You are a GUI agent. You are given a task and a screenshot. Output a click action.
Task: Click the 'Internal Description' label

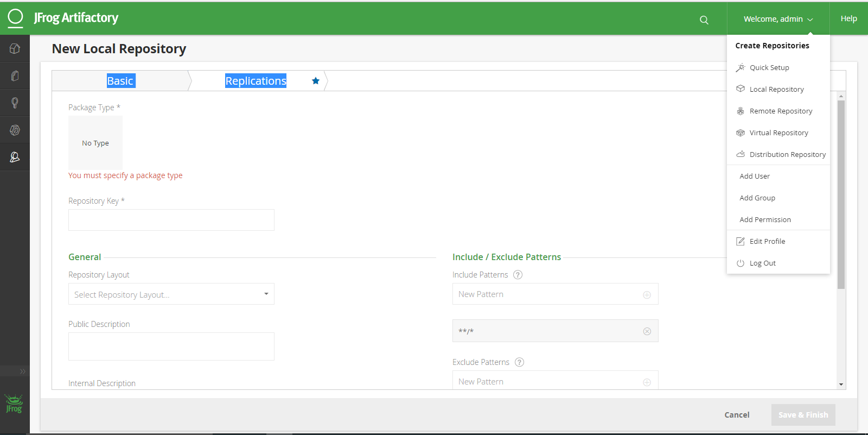[x=102, y=383]
